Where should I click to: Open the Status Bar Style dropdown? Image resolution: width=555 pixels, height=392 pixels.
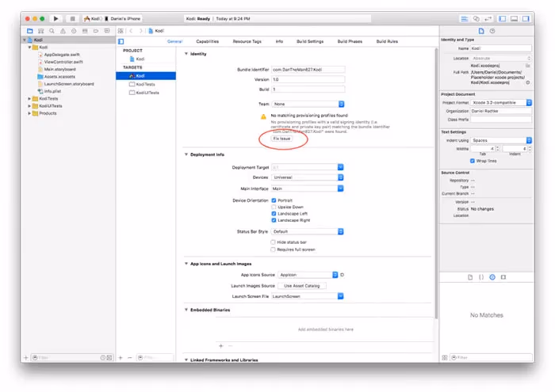point(308,231)
